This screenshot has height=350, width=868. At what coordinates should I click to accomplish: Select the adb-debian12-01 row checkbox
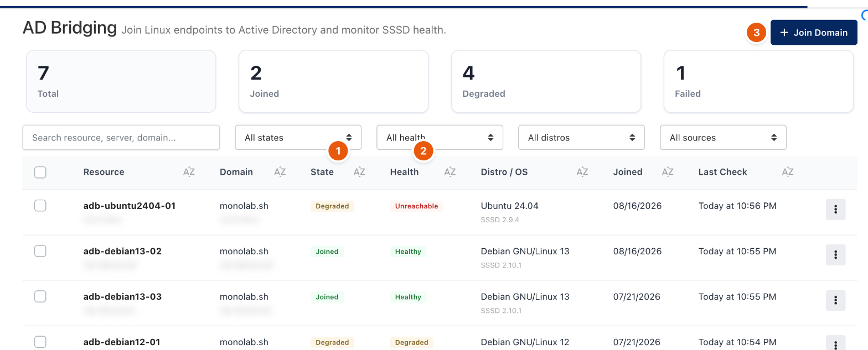tap(40, 342)
